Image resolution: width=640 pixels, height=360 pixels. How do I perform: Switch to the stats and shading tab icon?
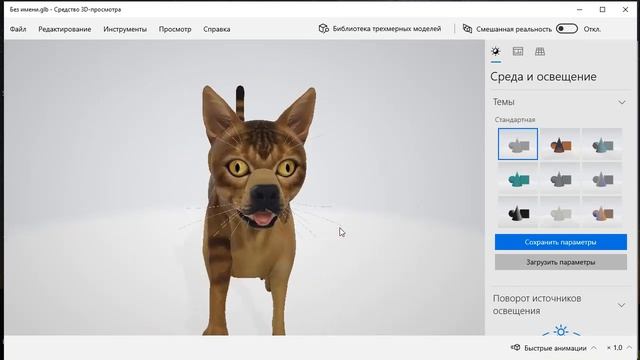(518, 51)
